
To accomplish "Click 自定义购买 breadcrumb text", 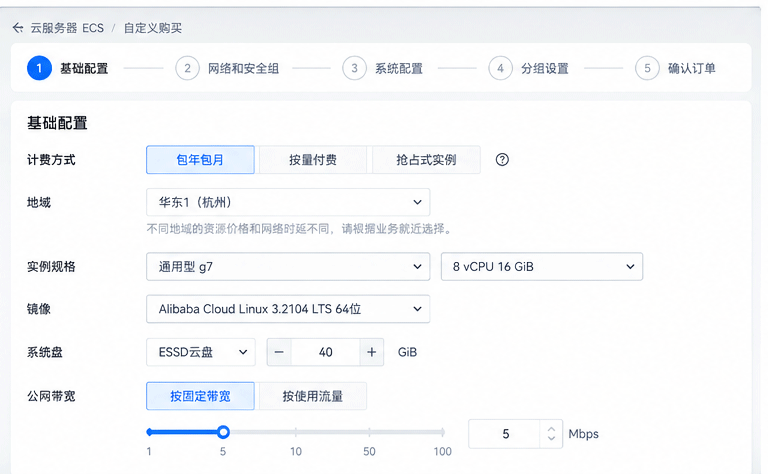I will tap(152, 28).
